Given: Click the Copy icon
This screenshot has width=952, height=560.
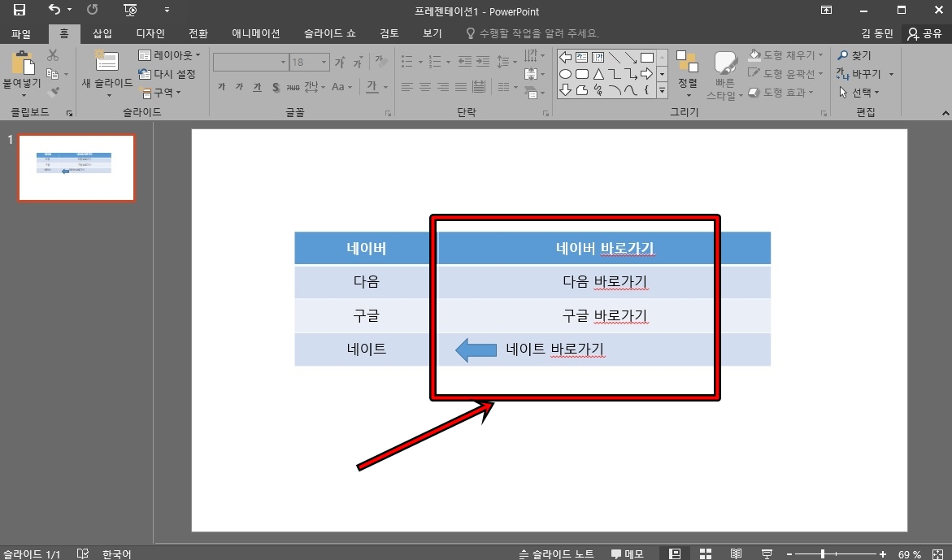Looking at the screenshot, I should (53, 74).
